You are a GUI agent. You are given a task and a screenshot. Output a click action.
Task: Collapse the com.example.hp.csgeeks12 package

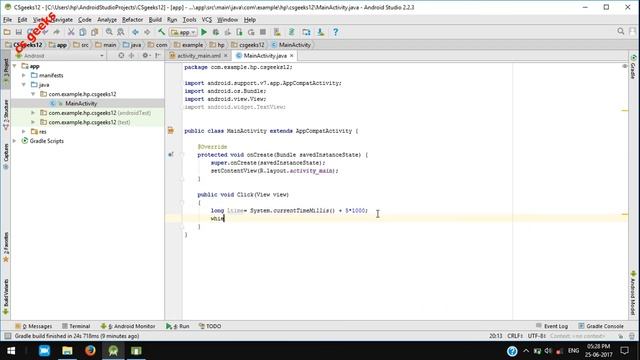click(x=33, y=94)
